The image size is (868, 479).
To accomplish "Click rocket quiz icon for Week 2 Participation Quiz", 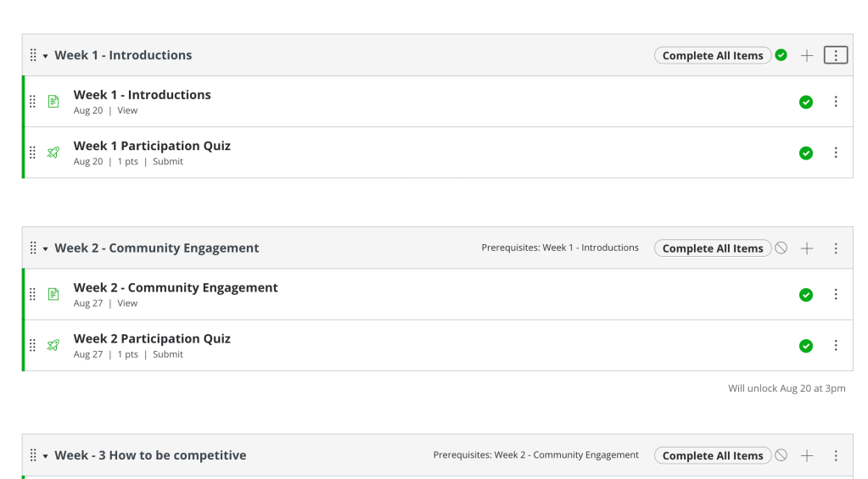I will tap(53, 345).
